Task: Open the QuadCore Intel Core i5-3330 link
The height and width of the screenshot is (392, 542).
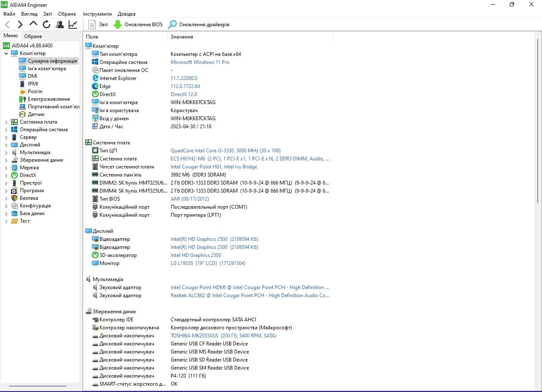Action: (225, 151)
